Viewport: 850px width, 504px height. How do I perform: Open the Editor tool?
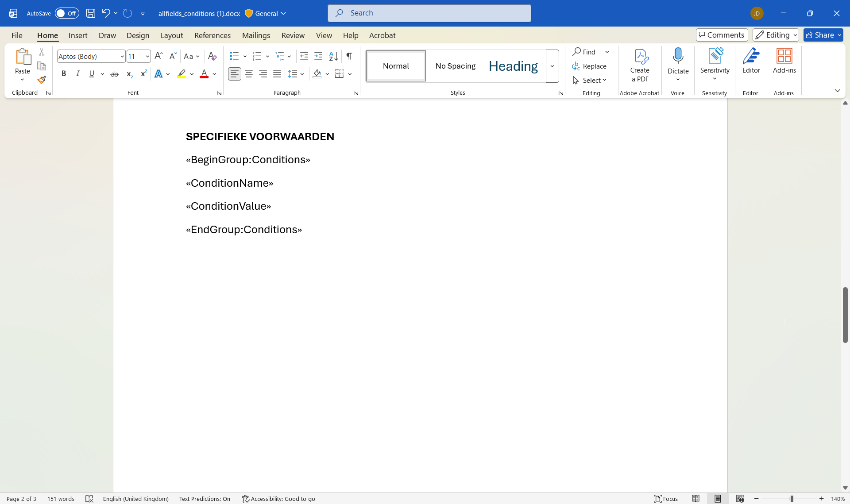751,61
